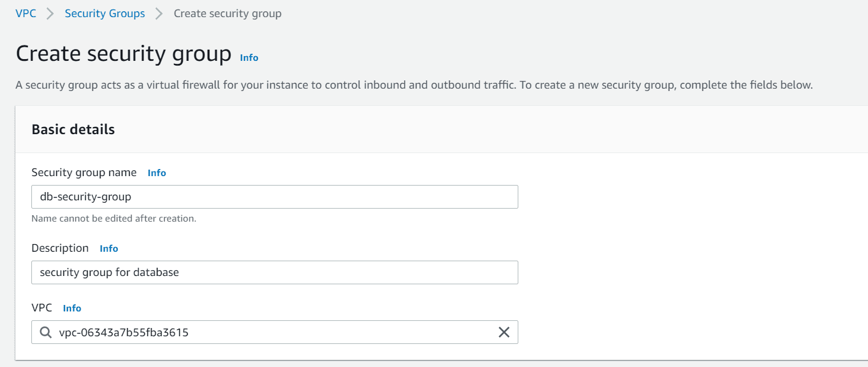Open Info link next to Security group name
Screen dimensions: 868x367
point(157,173)
